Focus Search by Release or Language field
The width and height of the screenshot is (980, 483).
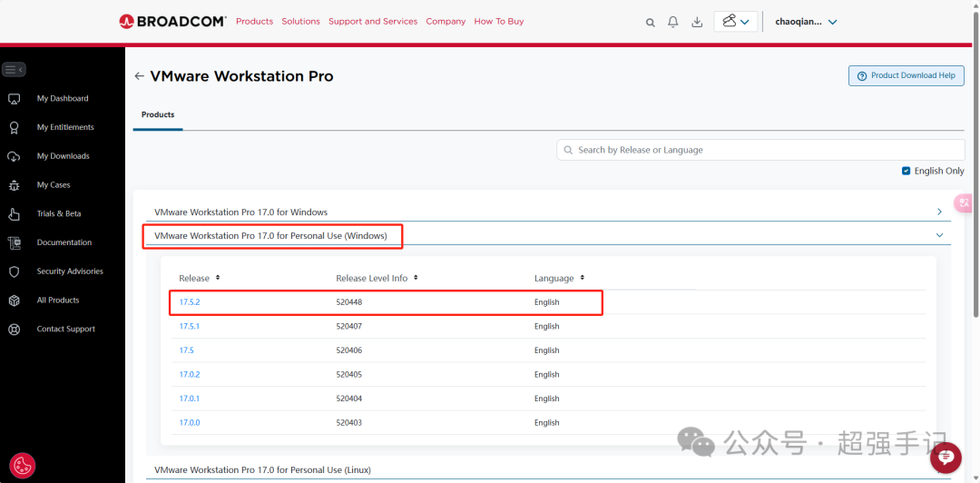pyautogui.click(x=760, y=150)
